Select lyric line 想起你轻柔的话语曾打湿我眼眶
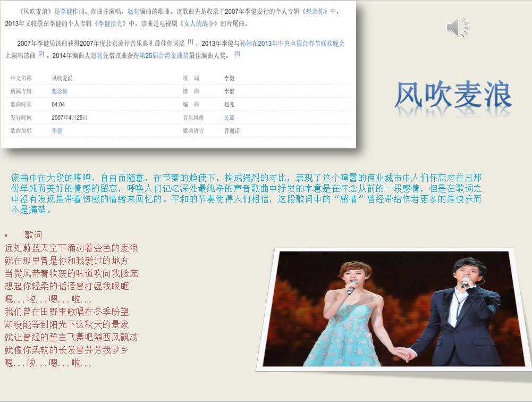532x402 pixels. click(67, 286)
